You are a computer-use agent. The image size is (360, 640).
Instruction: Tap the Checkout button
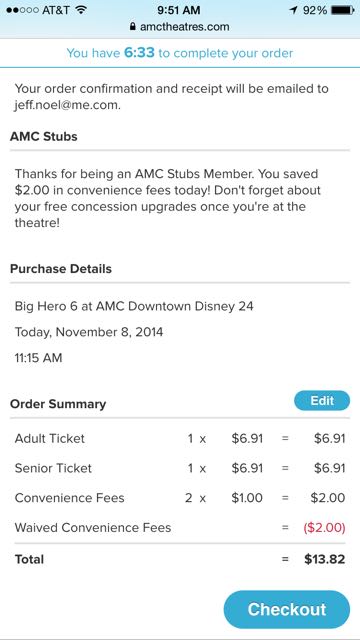point(287,609)
